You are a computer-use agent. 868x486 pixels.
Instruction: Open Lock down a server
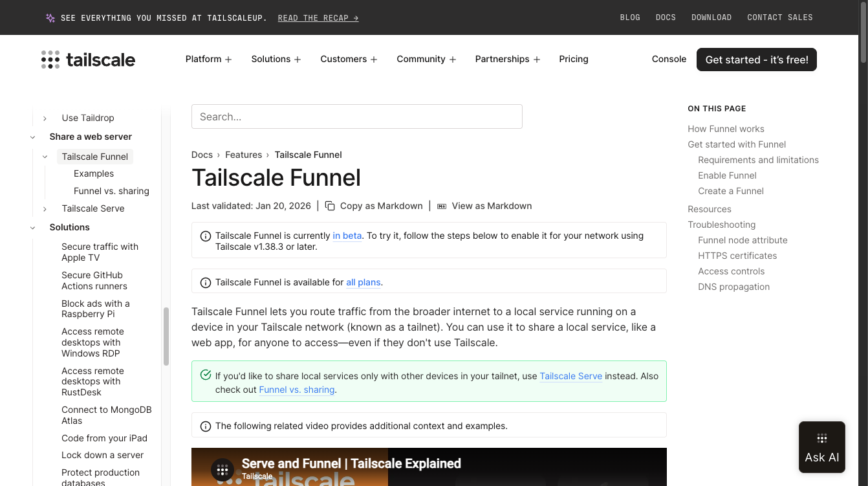(x=102, y=455)
